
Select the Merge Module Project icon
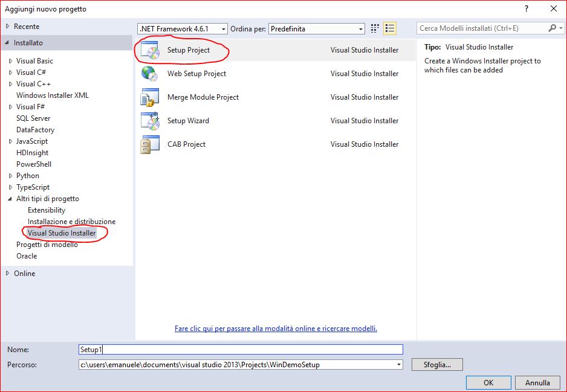tap(150, 97)
